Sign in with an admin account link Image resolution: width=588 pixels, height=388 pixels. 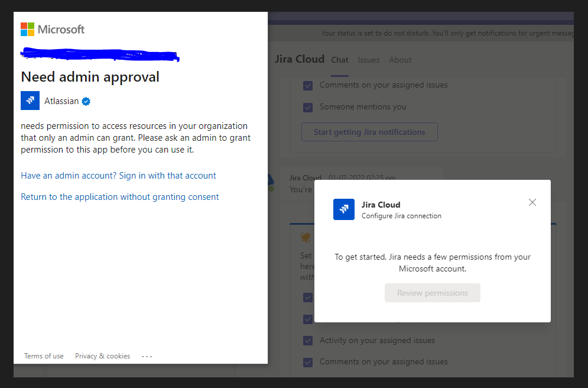coord(118,176)
